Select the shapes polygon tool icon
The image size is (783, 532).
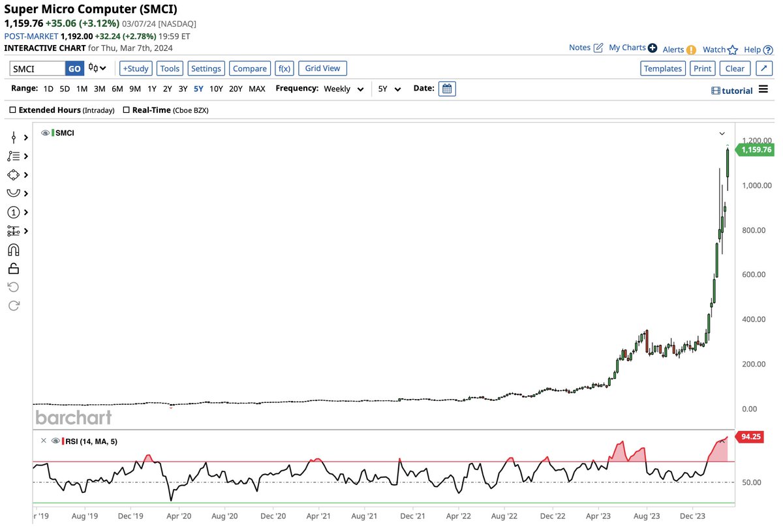tap(14, 175)
